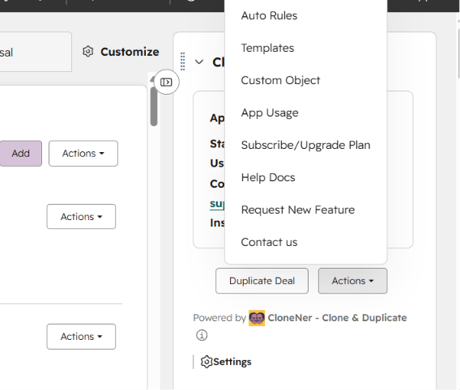The width and height of the screenshot is (460, 390).
Task: Open the App Usage menu item
Action: [x=270, y=113]
